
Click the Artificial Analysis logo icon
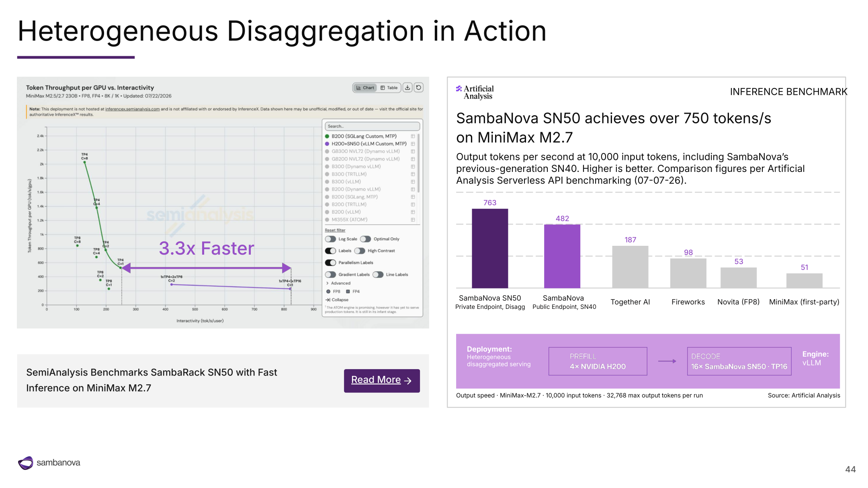click(x=459, y=88)
